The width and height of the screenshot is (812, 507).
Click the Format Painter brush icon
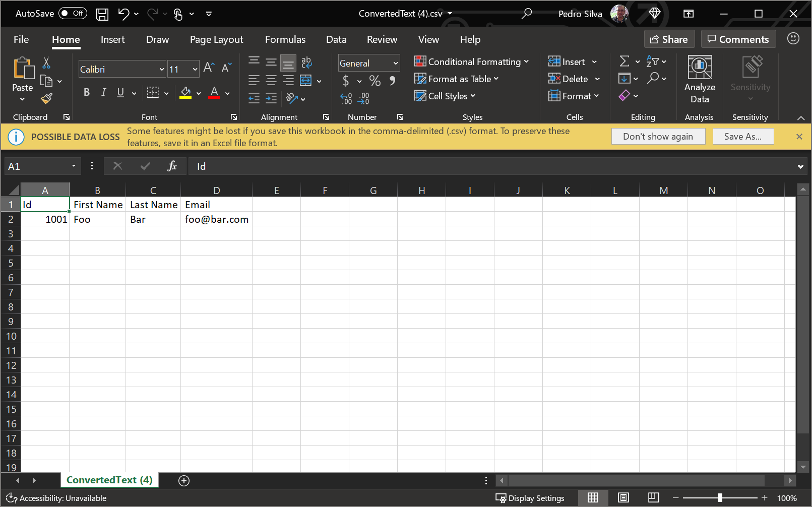(46, 98)
